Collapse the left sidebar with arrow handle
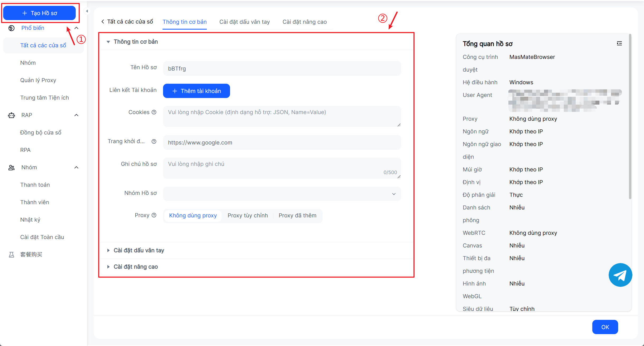 tap(87, 11)
